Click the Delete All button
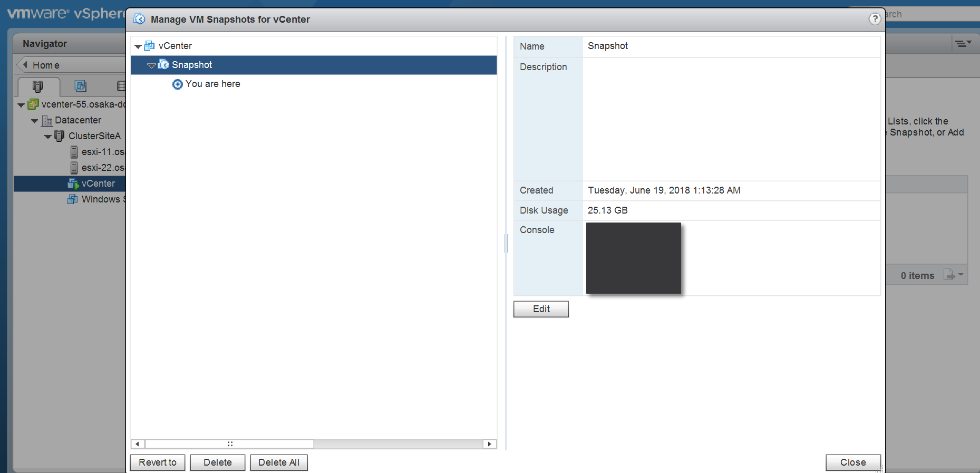 [x=279, y=462]
